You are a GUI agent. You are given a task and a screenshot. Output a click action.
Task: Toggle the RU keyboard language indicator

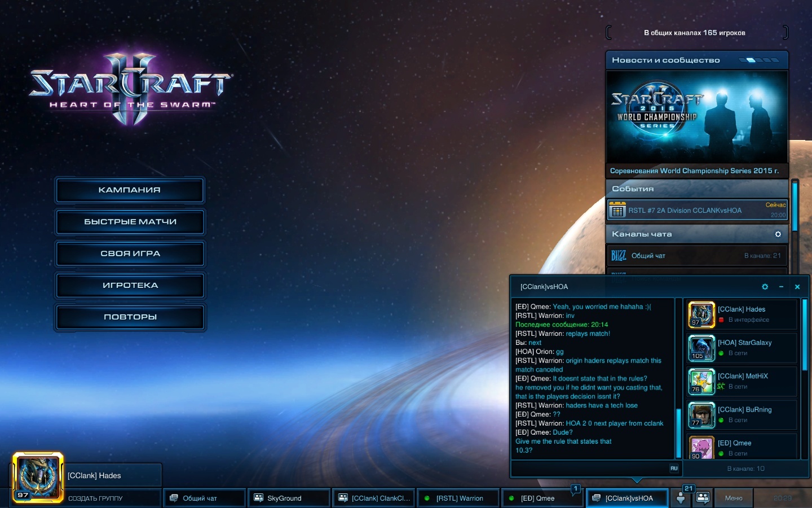(674, 468)
